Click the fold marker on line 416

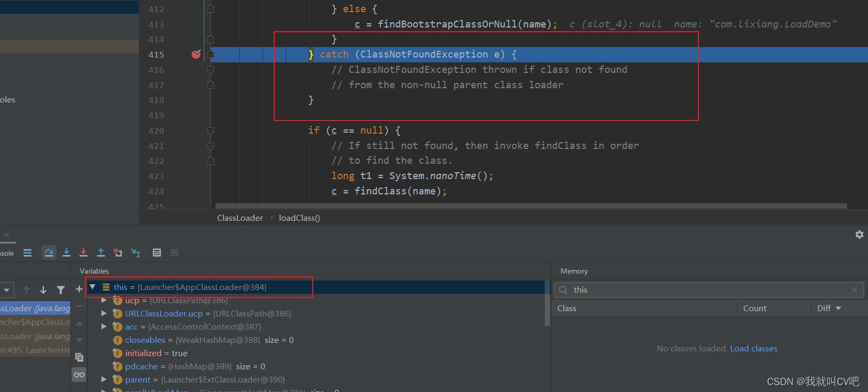pos(211,70)
